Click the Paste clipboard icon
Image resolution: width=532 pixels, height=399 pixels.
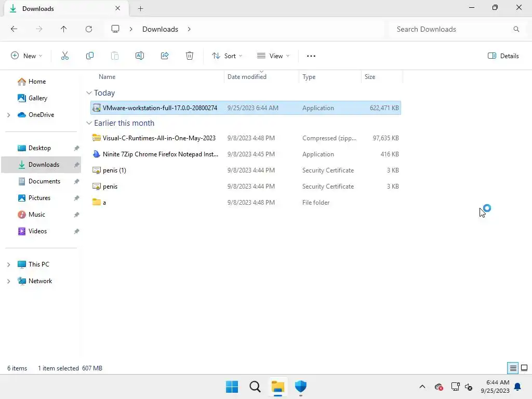point(115,56)
